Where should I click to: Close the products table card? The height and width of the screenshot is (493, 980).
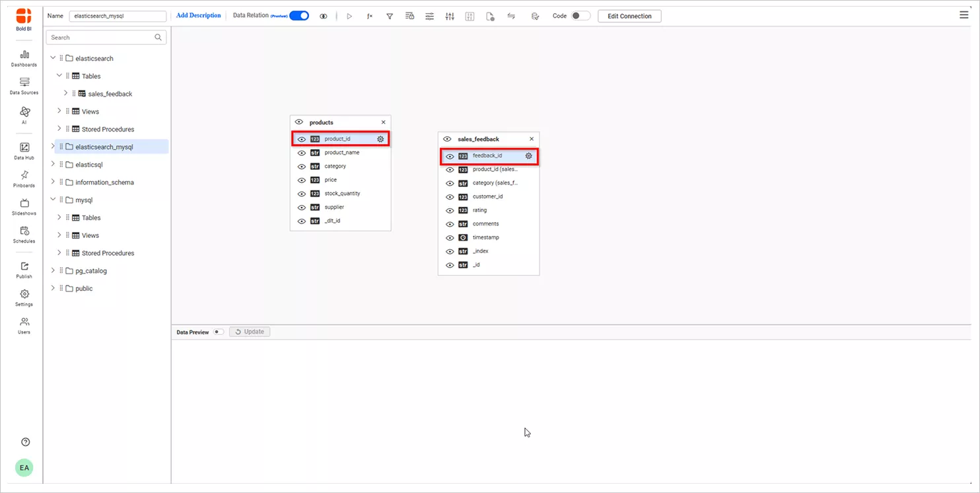(x=384, y=122)
